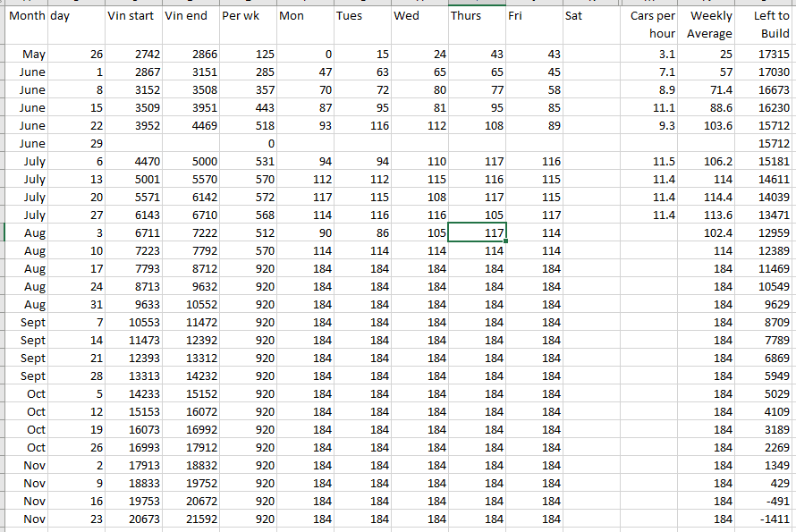This screenshot has width=796, height=532.
Task: Click the Per wk cell with value 518
Action: click(247, 126)
